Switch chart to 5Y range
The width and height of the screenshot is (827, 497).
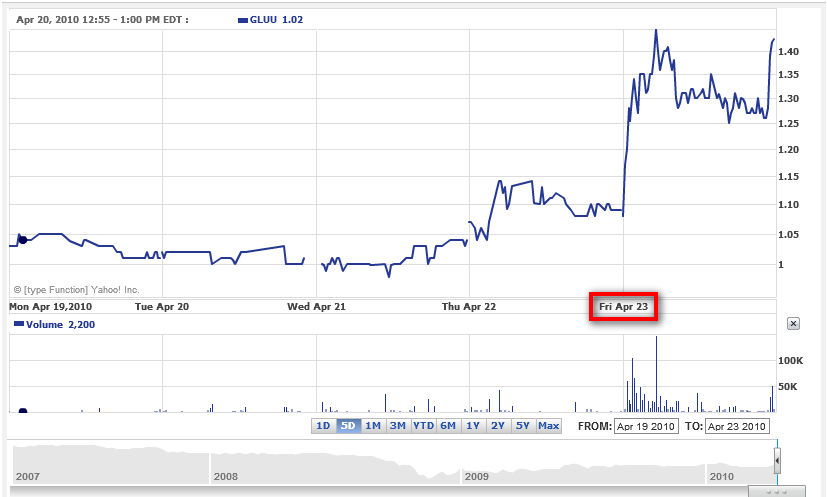tap(523, 426)
